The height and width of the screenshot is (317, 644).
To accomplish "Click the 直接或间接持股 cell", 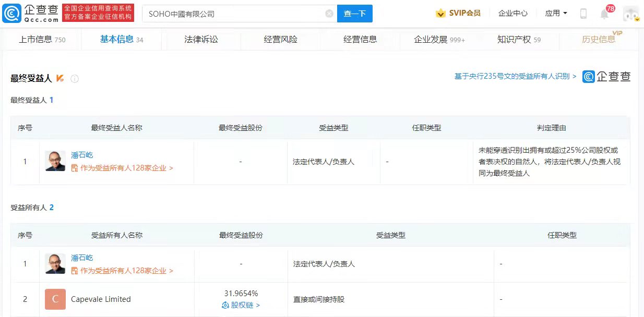I will pos(319,299).
